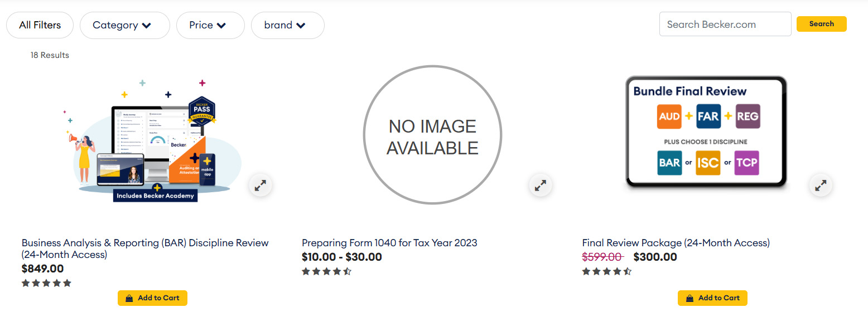868x312 pixels.
Task: Expand the BAR Discipline Review product image
Action: pos(260,186)
